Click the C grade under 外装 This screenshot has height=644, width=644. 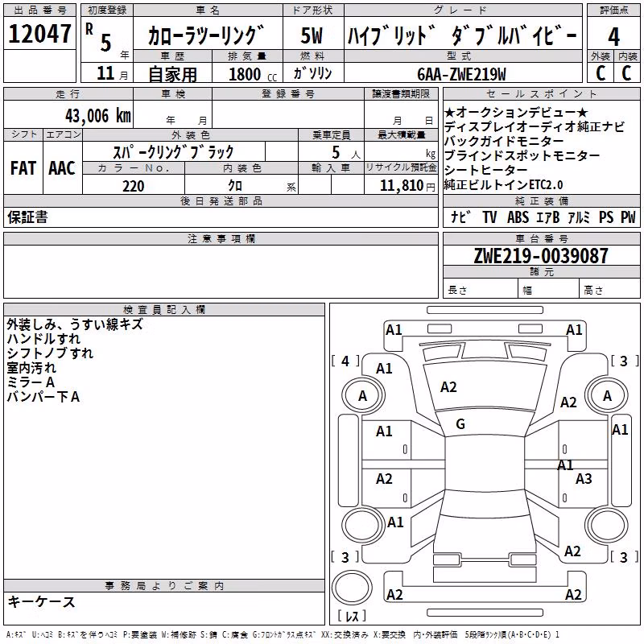(x=601, y=73)
